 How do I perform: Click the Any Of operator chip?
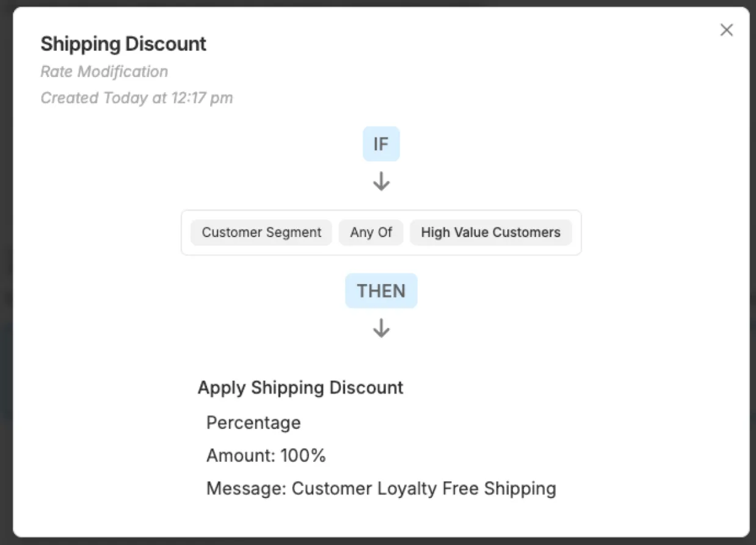pyautogui.click(x=371, y=233)
